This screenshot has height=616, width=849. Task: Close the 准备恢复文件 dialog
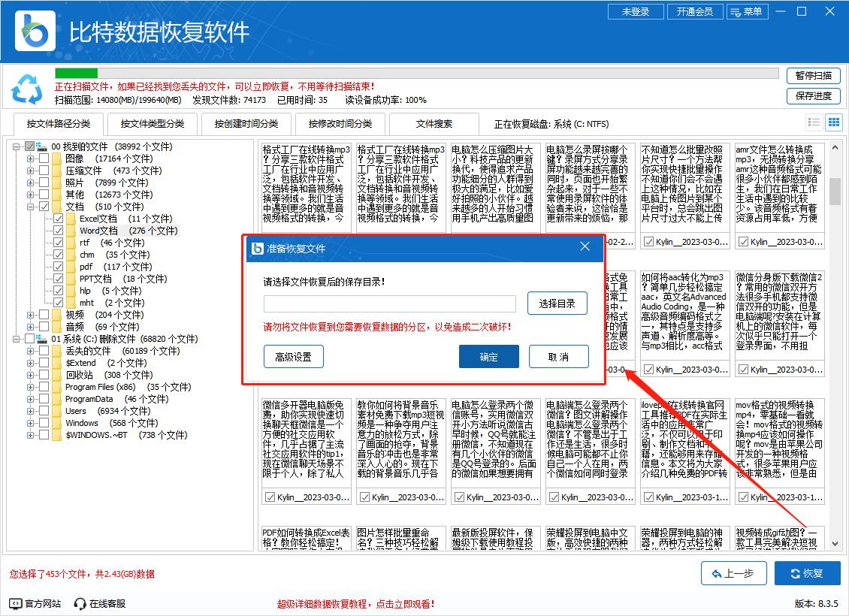click(x=585, y=247)
